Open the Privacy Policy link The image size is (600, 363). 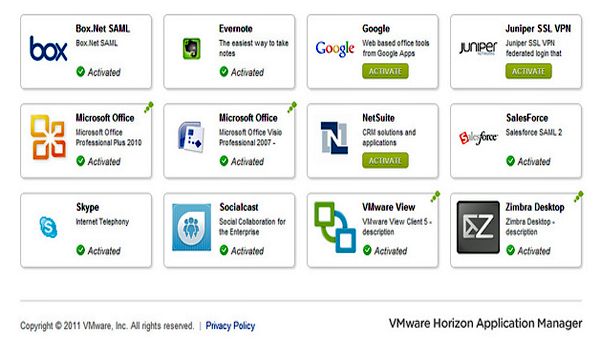pyautogui.click(x=230, y=326)
